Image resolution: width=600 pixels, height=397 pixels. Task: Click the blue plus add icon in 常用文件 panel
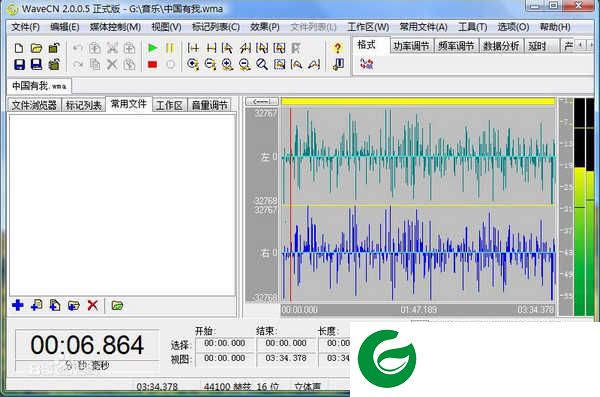point(18,305)
